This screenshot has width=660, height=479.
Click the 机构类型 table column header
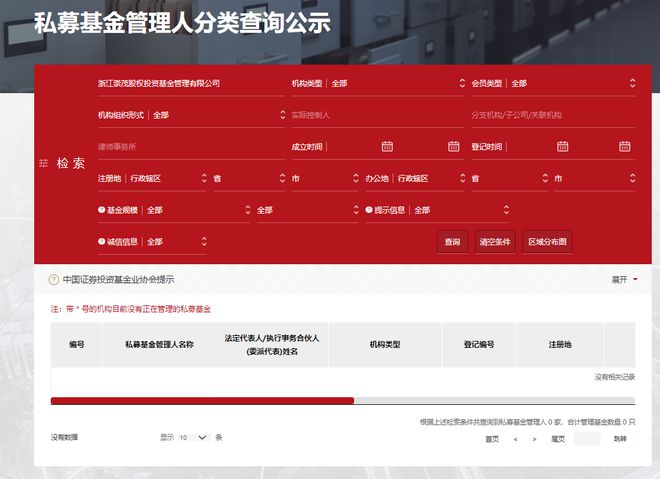click(x=385, y=344)
